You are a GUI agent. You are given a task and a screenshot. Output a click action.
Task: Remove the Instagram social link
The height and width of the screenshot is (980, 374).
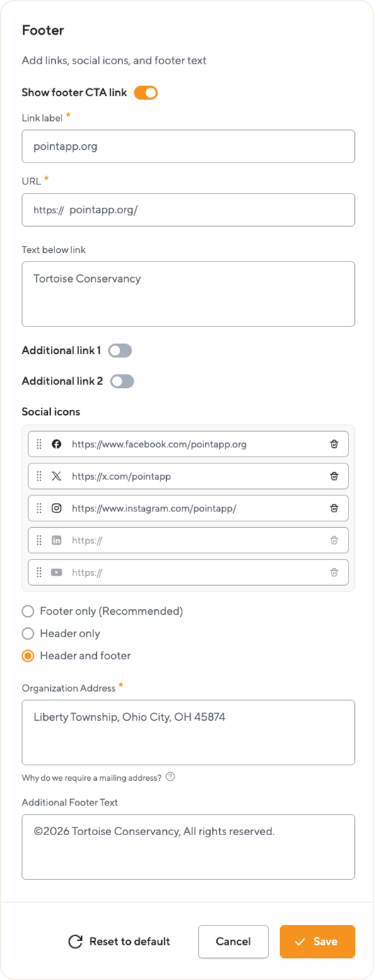[x=334, y=508]
